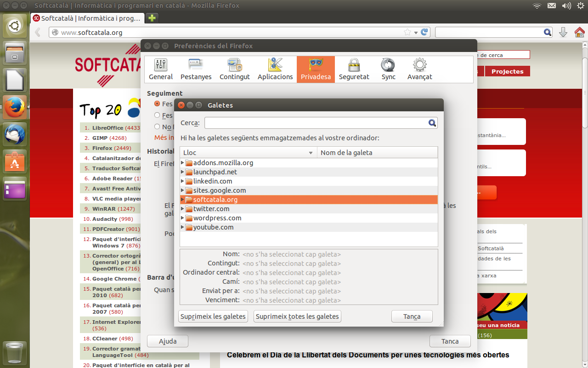Open the Downloads arrow button
Screen dimensions: 588x368
click(x=563, y=32)
